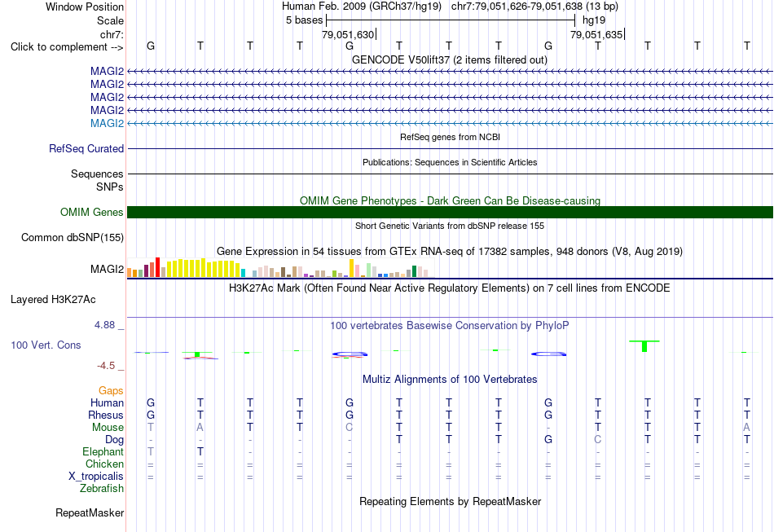Screen dimensions: 774x532
Task: Click the 'Zebrafish' species label
Action: pyautogui.click(x=102, y=488)
